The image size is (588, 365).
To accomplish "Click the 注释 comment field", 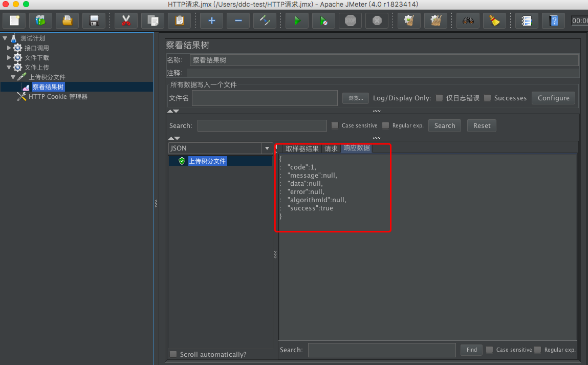I will coord(382,73).
